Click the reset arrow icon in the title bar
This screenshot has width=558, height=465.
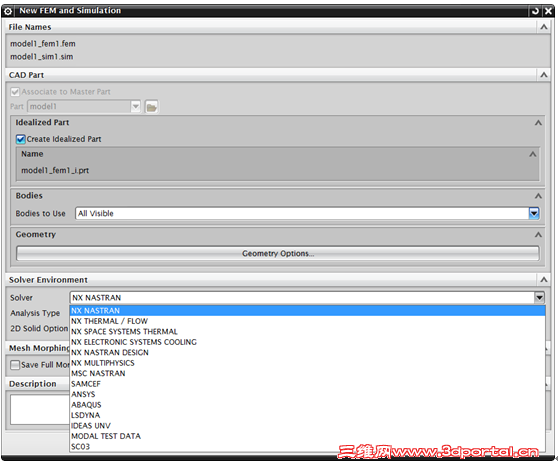point(535,11)
